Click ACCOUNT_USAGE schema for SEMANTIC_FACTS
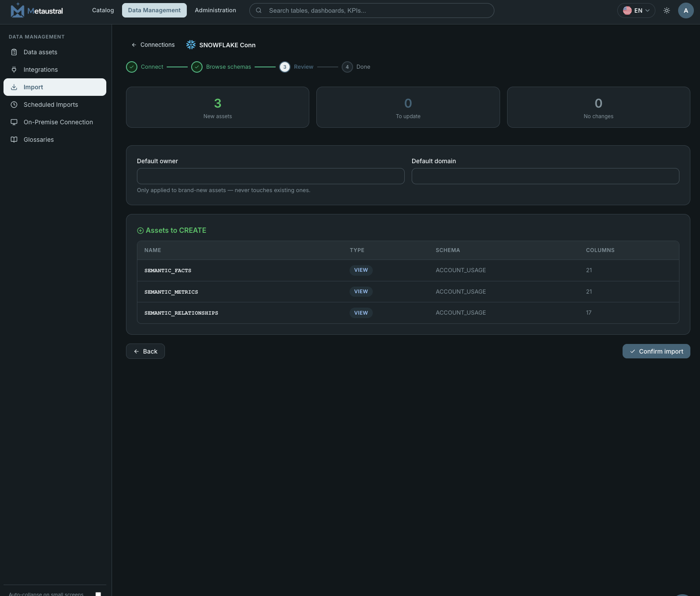 click(x=461, y=270)
